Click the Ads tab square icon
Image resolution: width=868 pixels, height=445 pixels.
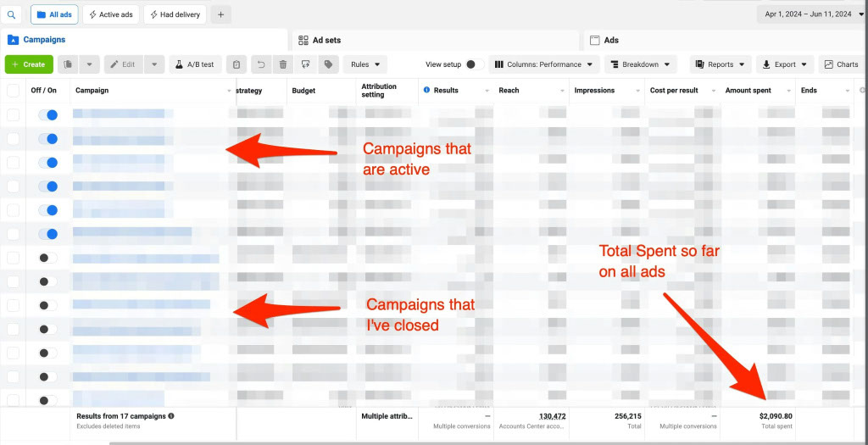click(595, 40)
